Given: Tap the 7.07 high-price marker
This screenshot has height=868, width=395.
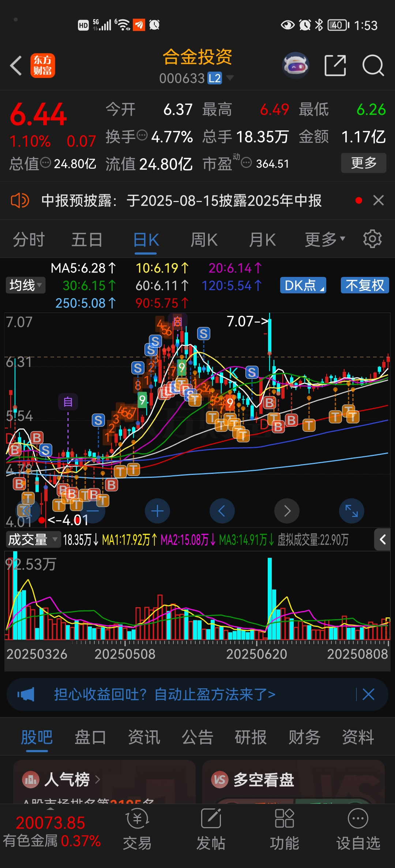Looking at the screenshot, I should 248,321.
